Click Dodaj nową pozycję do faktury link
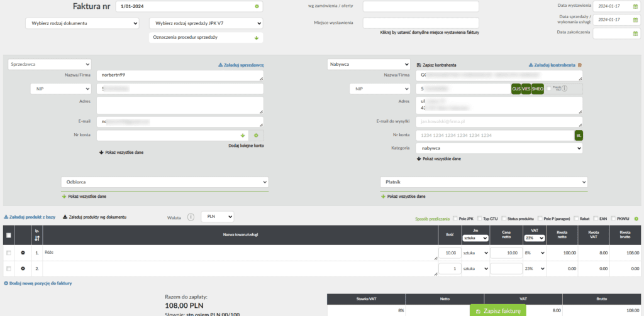Viewport: 644px width, 316px height. click(38, 283)
